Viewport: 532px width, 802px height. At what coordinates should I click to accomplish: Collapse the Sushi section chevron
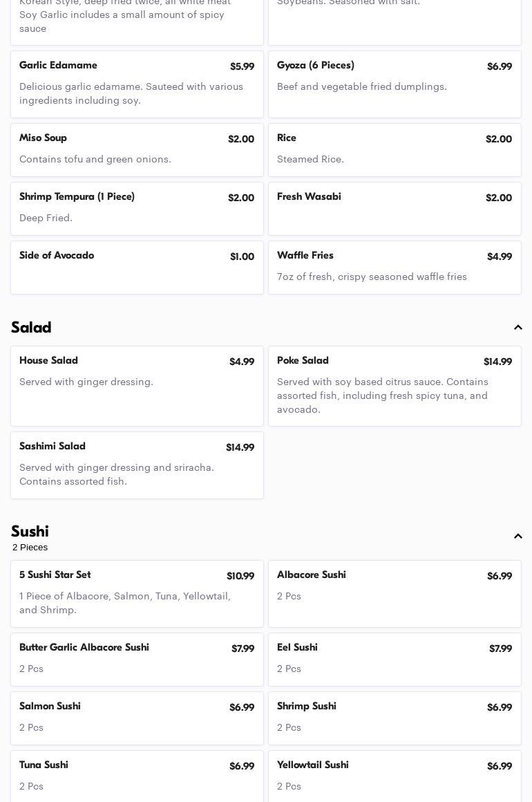coord(517,537)
